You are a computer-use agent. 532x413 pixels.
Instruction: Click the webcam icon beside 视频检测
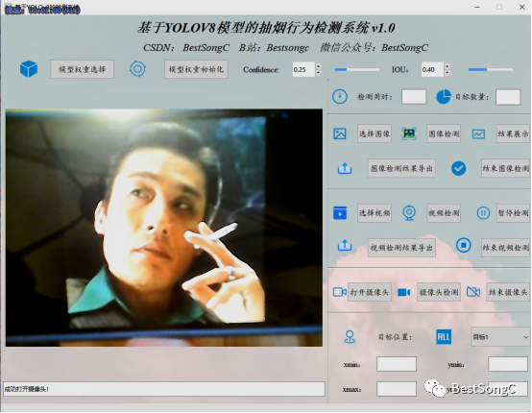click(409, 213)
